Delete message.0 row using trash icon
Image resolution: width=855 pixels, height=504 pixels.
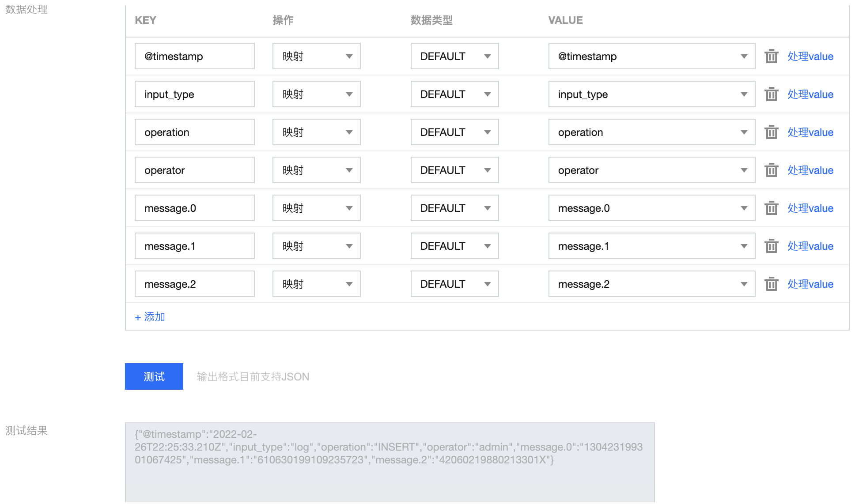(x=771, y=208)
